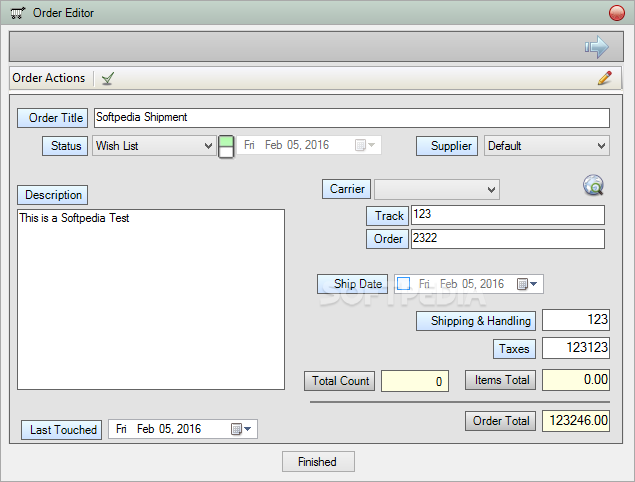Click the Order number label button

click(388, 239)
